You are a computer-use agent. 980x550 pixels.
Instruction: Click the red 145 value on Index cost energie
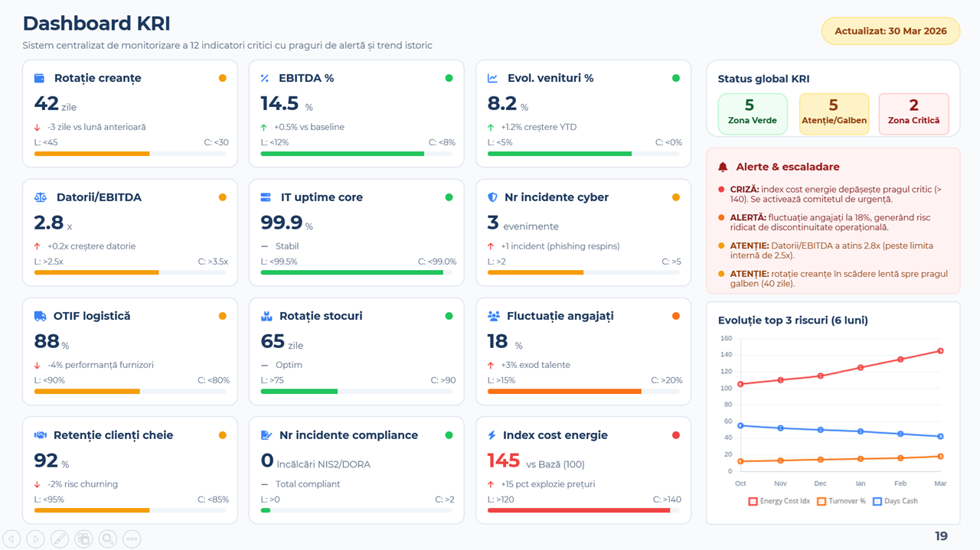point(504,461)
